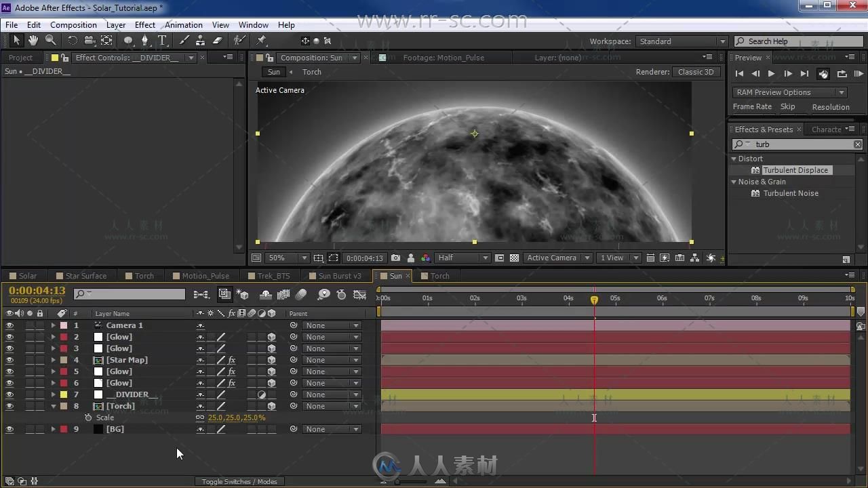Hide the Star Map layer
This screenshot has width=868, height=488.
point(9,360)
